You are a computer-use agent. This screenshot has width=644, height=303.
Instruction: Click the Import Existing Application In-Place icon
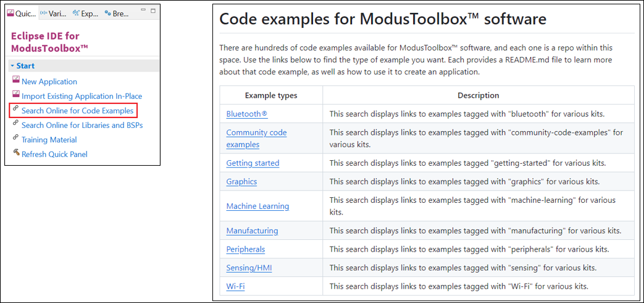[x=16, y=95]
